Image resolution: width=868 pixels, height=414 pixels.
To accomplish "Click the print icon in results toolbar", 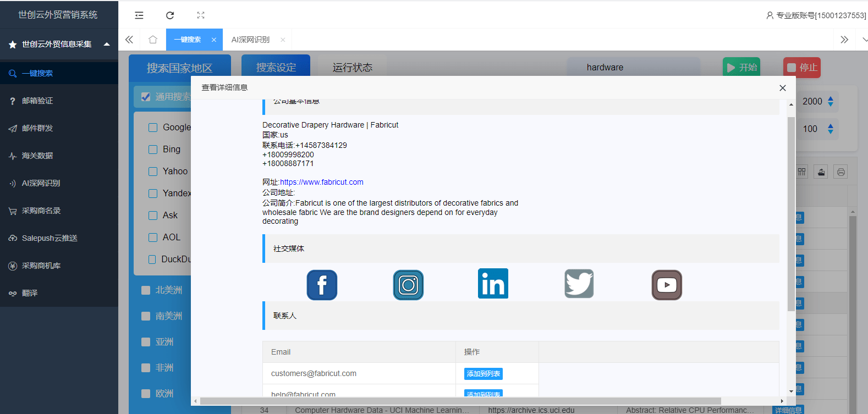I will 840,172.
